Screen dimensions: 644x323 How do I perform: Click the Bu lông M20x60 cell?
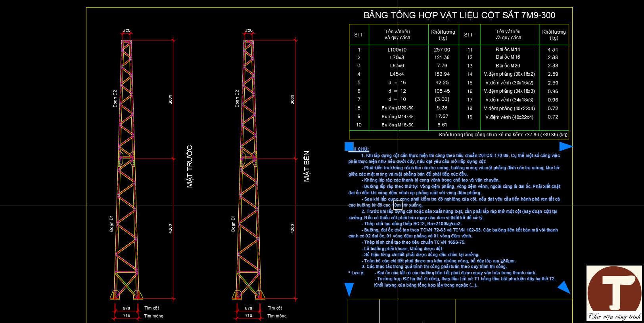click(x=398, y=108)
